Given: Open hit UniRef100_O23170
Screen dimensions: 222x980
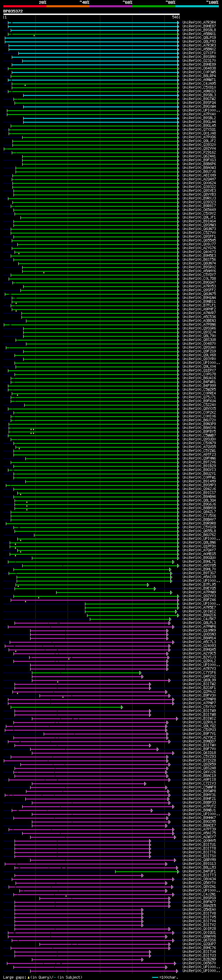Looking at the screenshot, I should (199, 60).
